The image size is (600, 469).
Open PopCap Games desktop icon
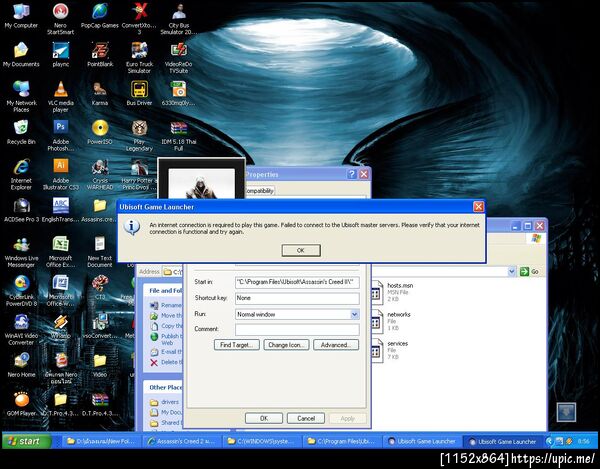tap(99, 16)
